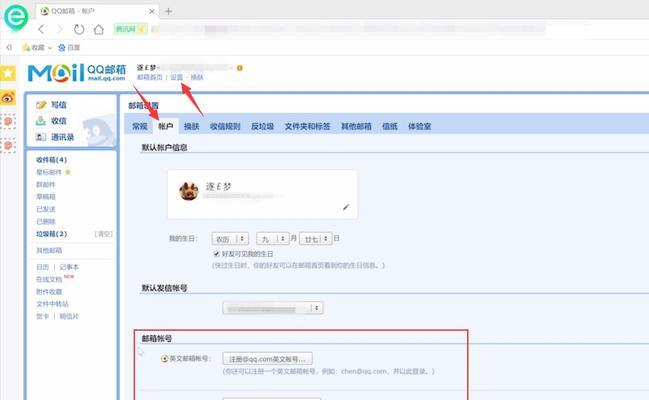Check mail with 收信
This screenshot has height=400, width=649.
(x=58, y=121)
